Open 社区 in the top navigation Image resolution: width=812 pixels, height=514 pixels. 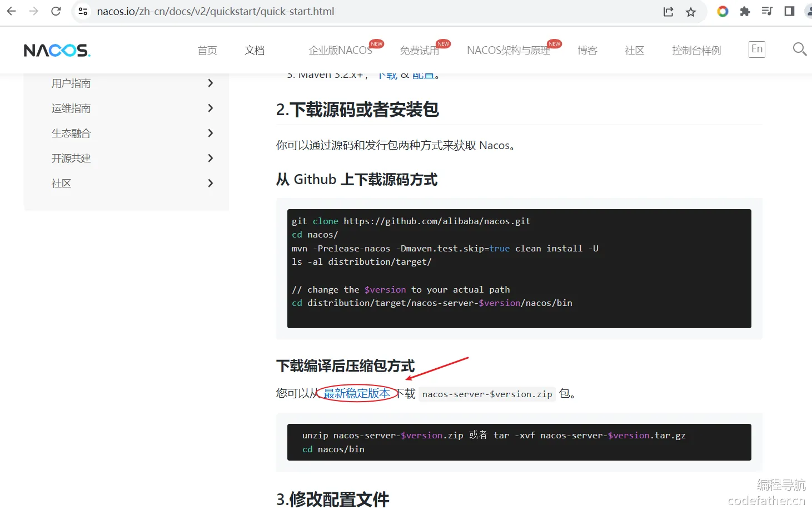635,51
